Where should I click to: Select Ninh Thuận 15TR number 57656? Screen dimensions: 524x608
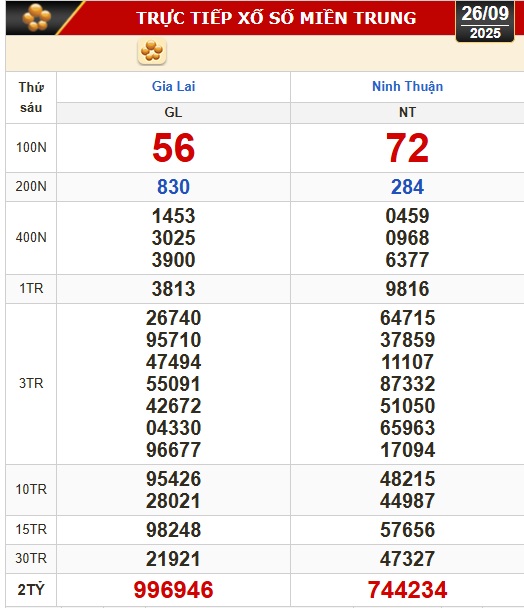click(407, 530)
